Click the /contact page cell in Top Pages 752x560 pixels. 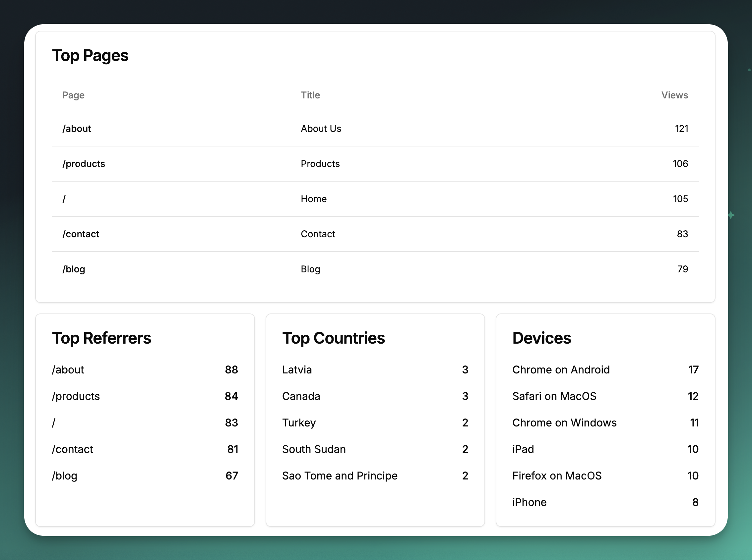81,234
